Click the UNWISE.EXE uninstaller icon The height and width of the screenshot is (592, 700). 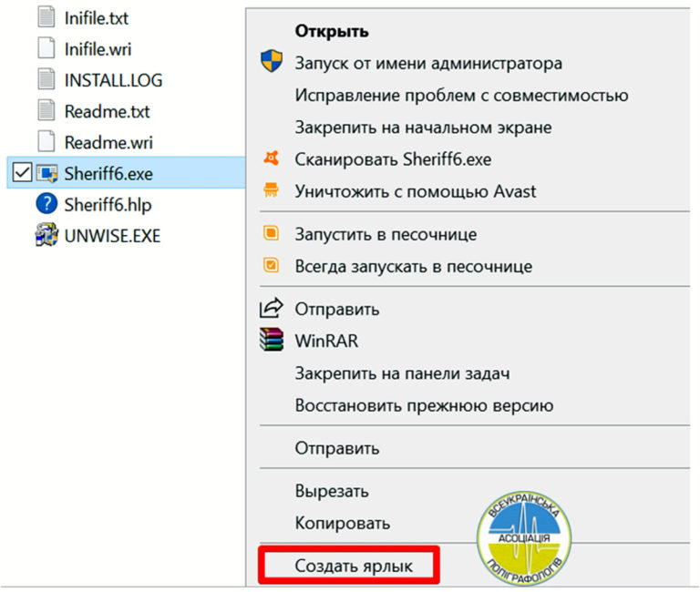pos(46,235)
